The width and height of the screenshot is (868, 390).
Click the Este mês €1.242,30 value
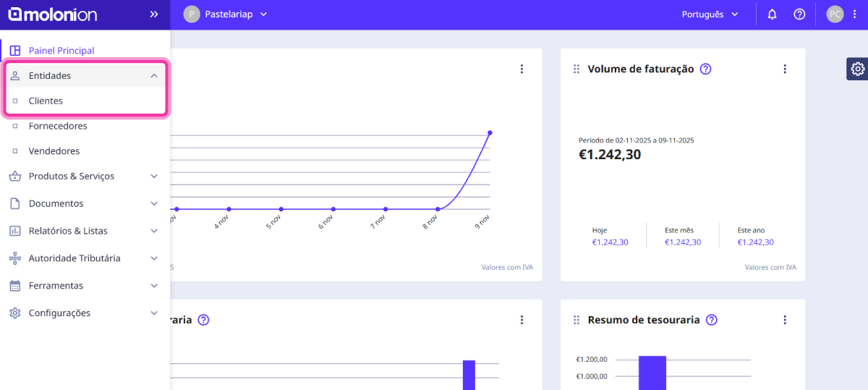click(682, 242)
